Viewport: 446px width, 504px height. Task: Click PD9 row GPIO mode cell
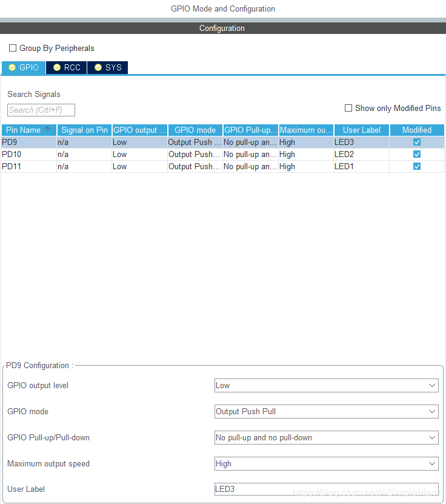(x=195, y=142)
